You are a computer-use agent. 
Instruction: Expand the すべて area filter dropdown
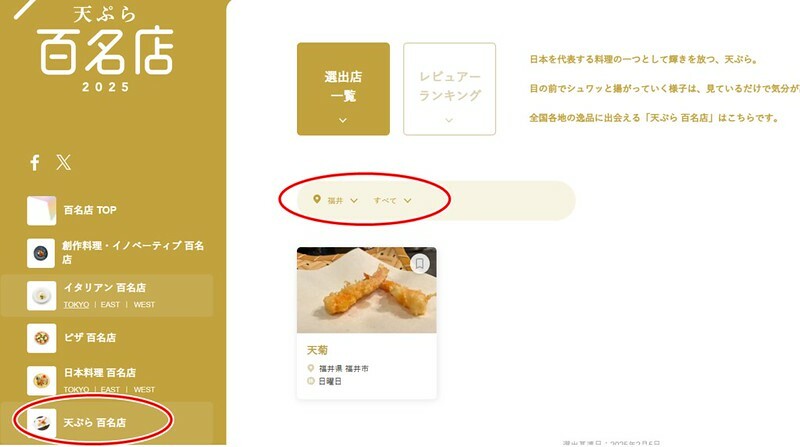[x=392, y=201]
